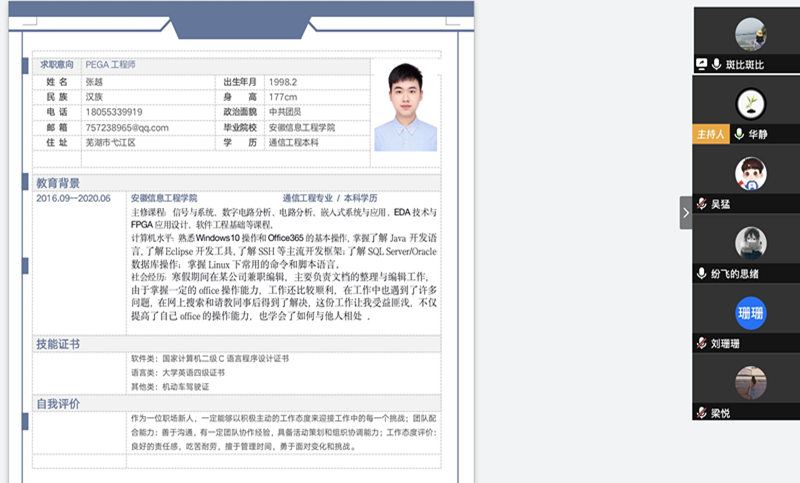This screenshot has width=800, height=483.
Task: Click the resume portrait photo
Action: tap(405, 107)
